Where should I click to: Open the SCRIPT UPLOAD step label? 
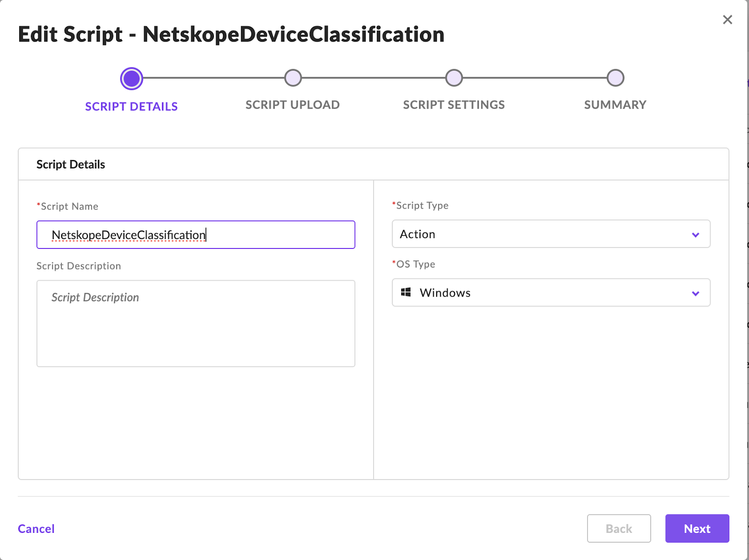pyautogui.click(x=293, y=105)
